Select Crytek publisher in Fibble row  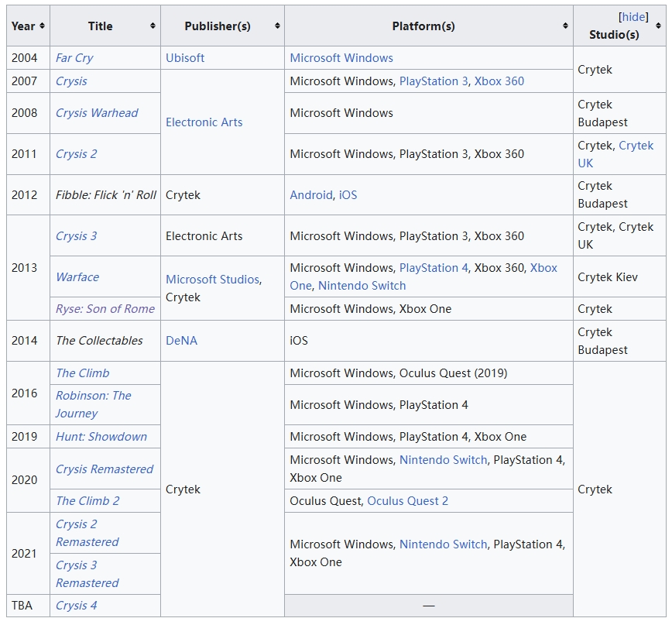coord(183,195)
